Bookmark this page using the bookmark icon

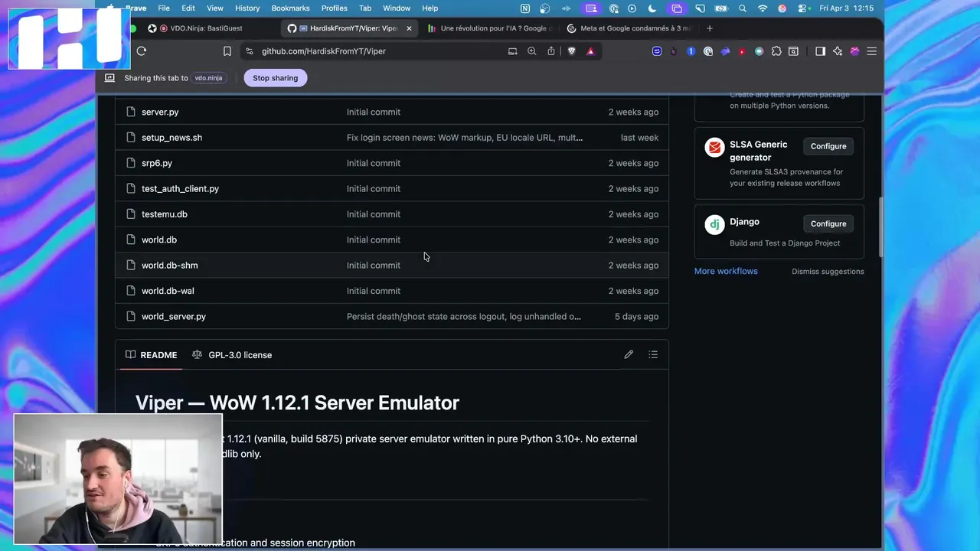(227, 51)
